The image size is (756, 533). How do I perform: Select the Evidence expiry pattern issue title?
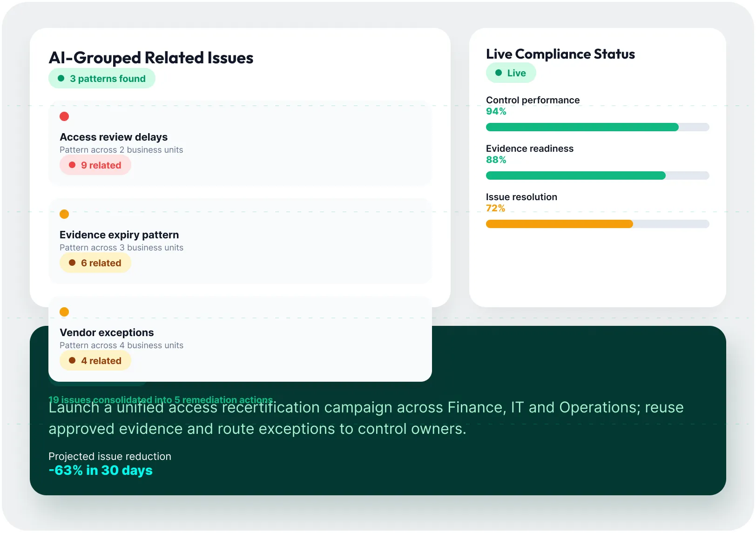pyautogui.click(x=119, y=235)
